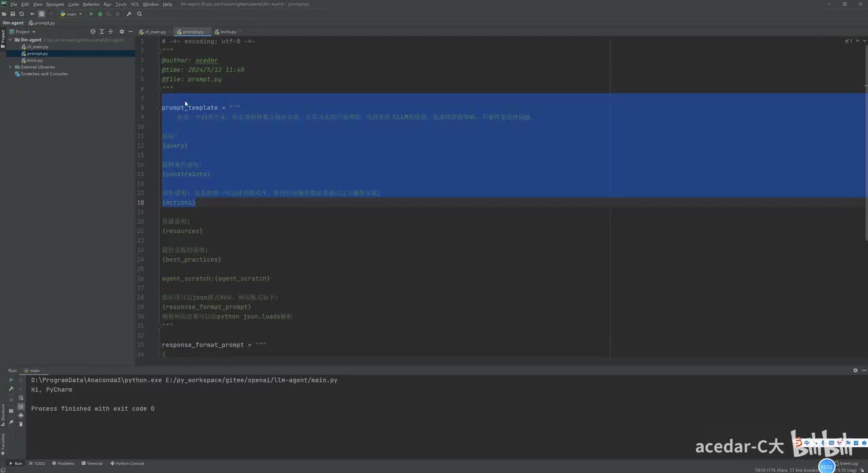Open the TODO tool window
The image size is (868, 473).
[x=37, y=464]
